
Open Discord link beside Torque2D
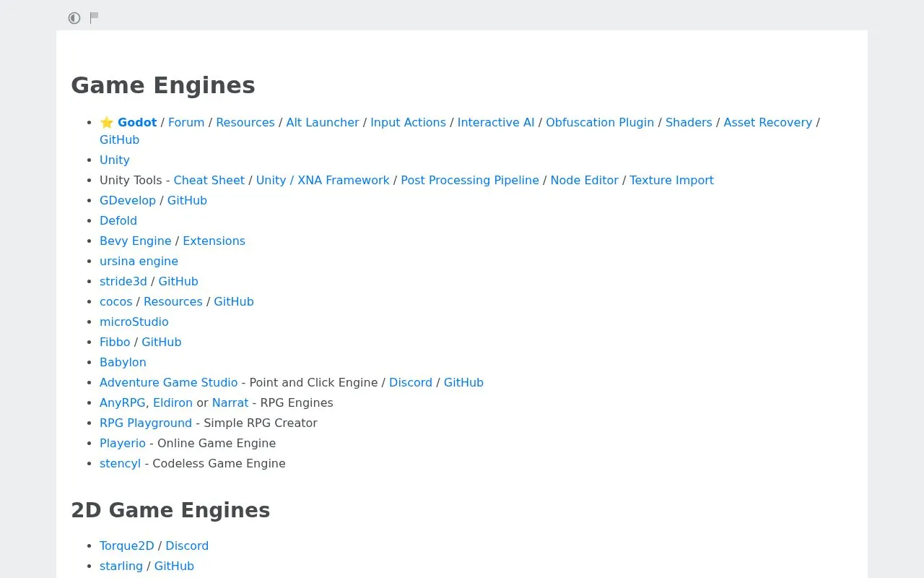coord(187,545)
